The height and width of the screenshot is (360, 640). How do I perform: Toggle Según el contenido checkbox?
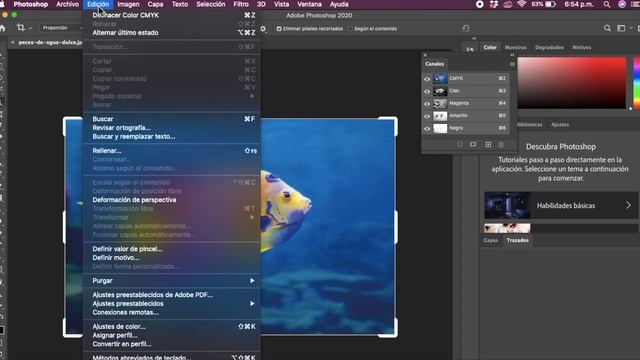point(350,29)
